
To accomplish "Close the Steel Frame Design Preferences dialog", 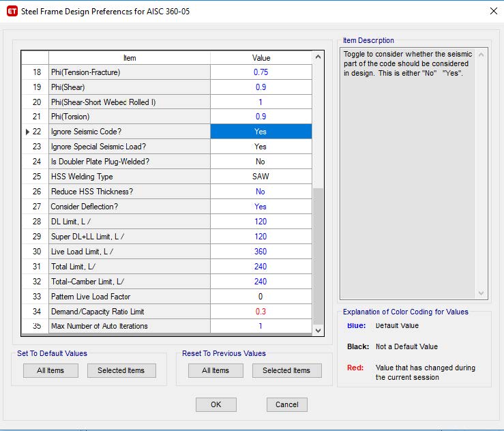I will click(493, 11).
